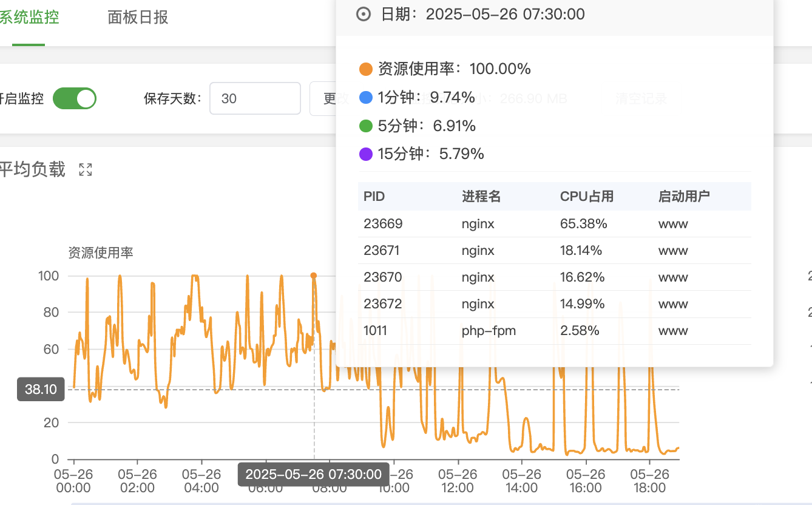Click the clock icon beside 日期 in the tooltip
Image resolution: width=812 pixels, height=505 pixels.
pos(363,14)
